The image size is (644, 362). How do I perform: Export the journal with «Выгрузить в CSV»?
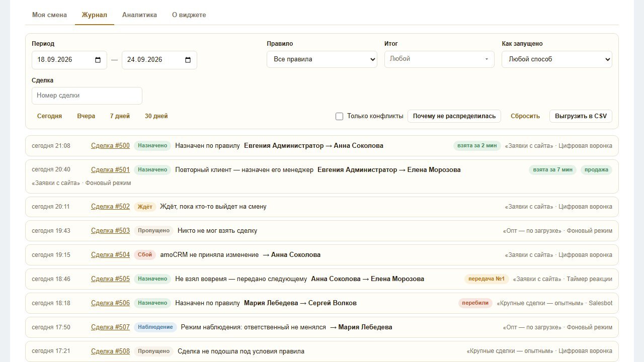(x=581, y=116)
